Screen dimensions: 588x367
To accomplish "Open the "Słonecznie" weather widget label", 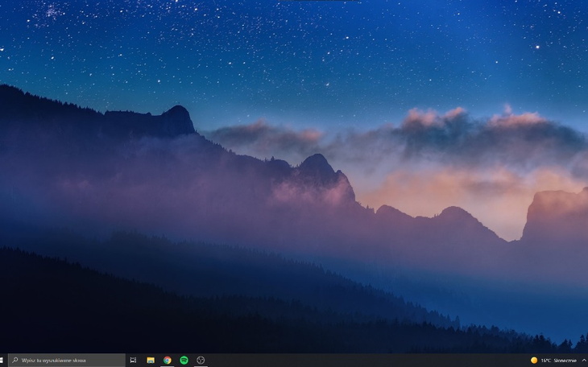I will [565, 361].
